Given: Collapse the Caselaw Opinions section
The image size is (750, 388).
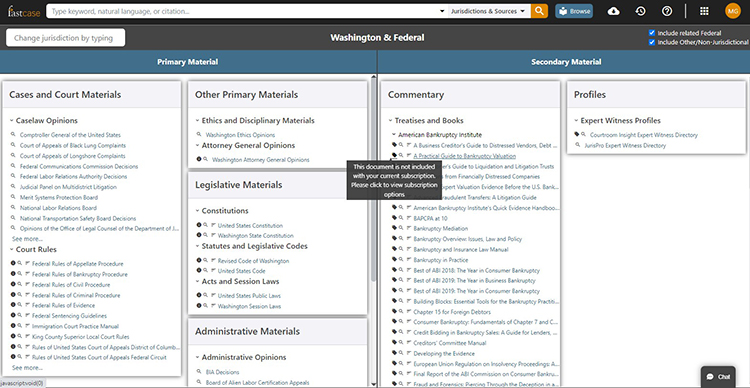Looking at the screenshot, I should 12,121.
